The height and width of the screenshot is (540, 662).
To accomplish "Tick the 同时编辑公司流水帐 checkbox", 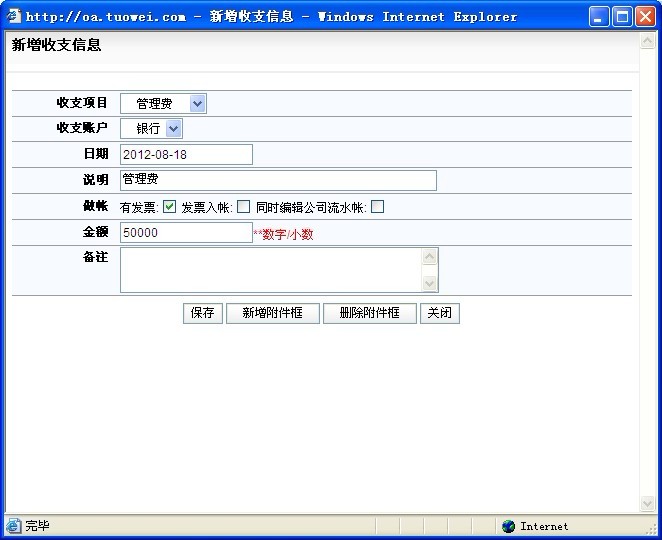I will click(377, 207).
